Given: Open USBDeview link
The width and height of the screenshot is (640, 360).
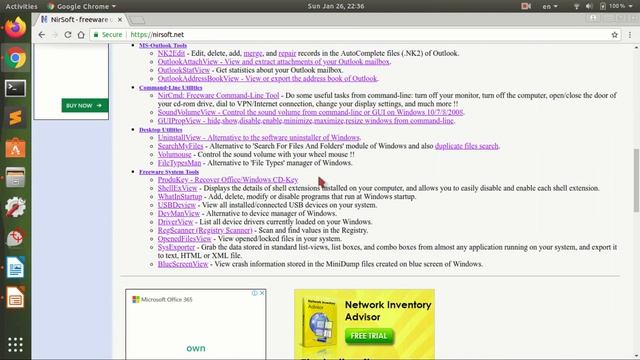Looking at the screenshot, I should (177, 205).
